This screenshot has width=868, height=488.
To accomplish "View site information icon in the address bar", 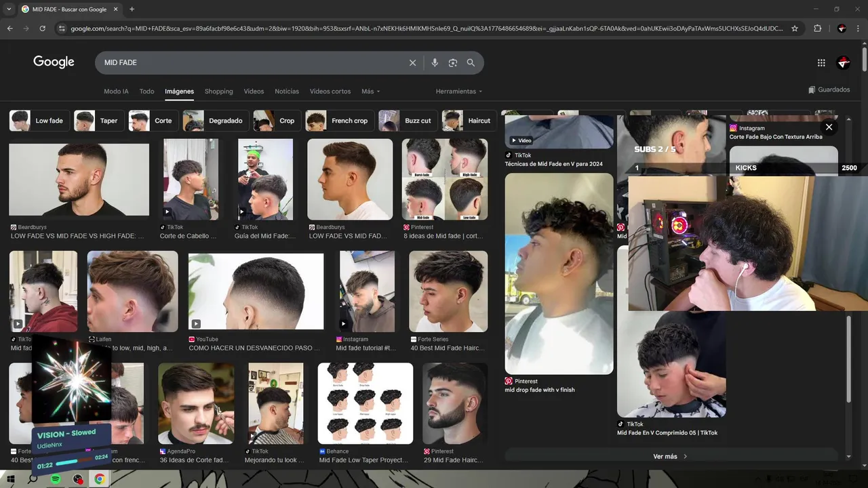I will pyautogui.click(x=62, y=28).
